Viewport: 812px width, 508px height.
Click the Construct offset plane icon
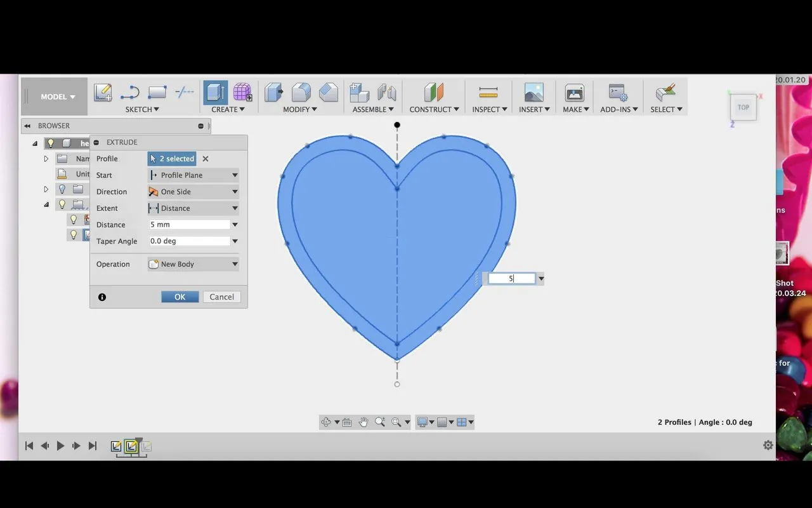click(x=434, y=93)
